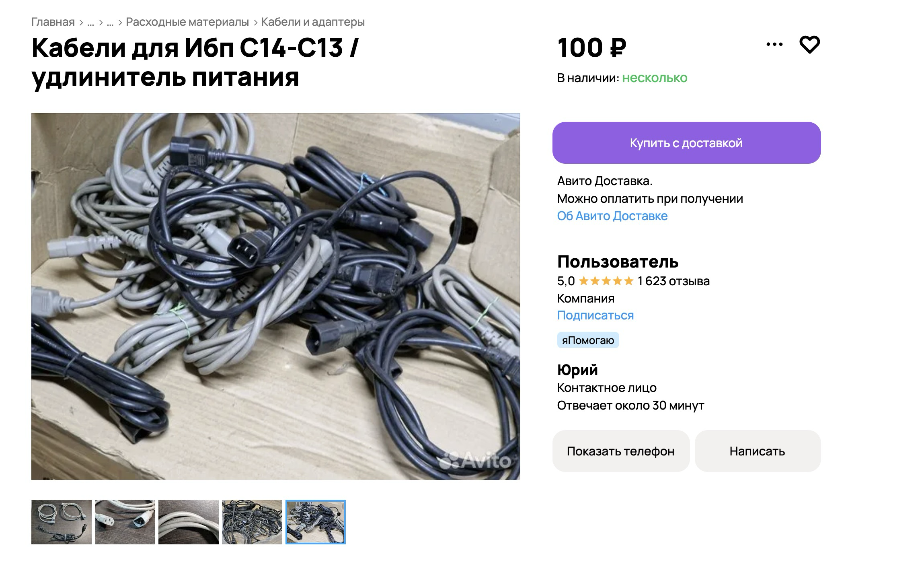Open the second collapsed breadcrumb ellipsis
The height and width of the screenshot is (585, 924).
click(x=110, y=22)
